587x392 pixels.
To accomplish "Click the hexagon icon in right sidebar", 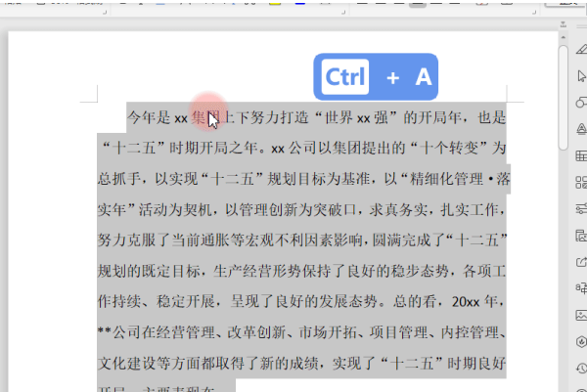I will (582, 342).
